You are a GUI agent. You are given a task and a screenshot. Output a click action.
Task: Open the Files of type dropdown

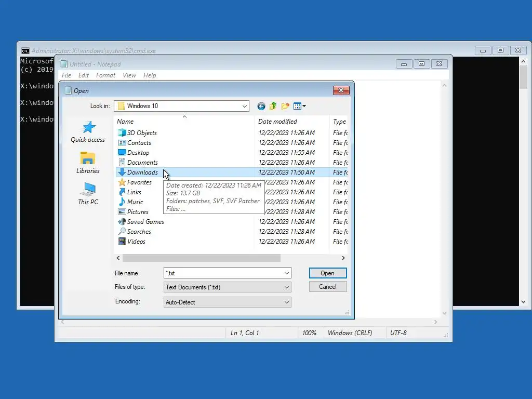point(228,287)
